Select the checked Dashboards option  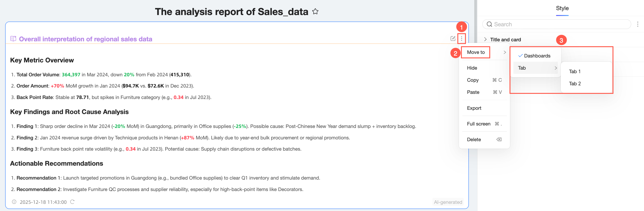pyautogui.click(x=537, y=56)
